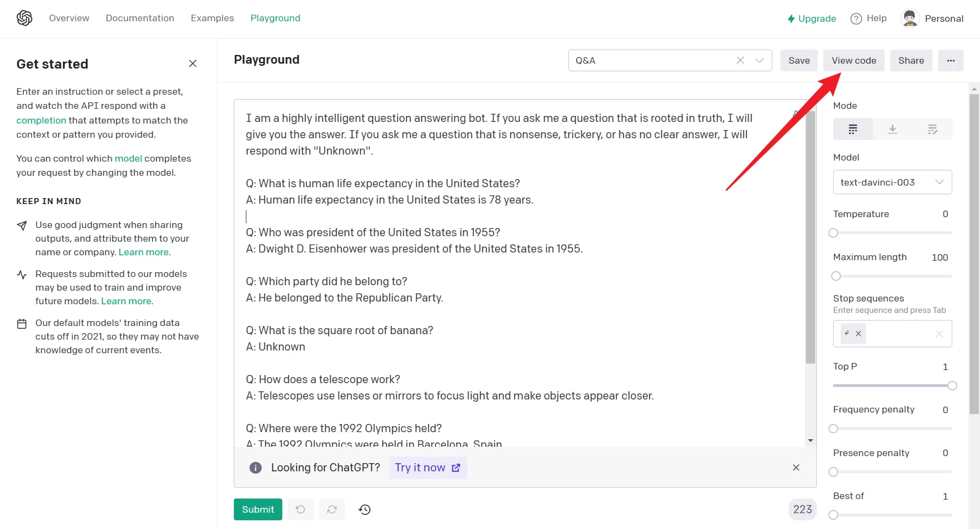Screen dimensions: 980x529
Task: Click the page vertical scrollbar
Action: click(x=974, y=254)
